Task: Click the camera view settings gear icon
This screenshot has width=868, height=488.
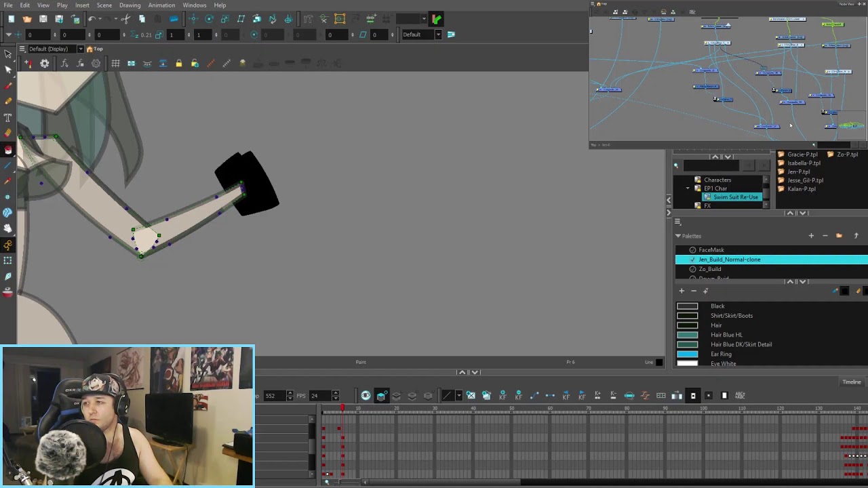Action: [x=45, y=63]
